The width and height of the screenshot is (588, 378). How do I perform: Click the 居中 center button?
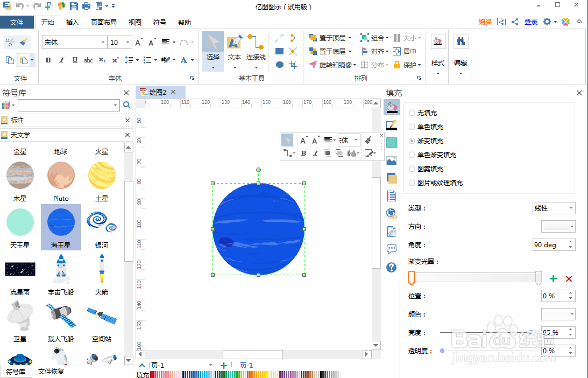405,52
